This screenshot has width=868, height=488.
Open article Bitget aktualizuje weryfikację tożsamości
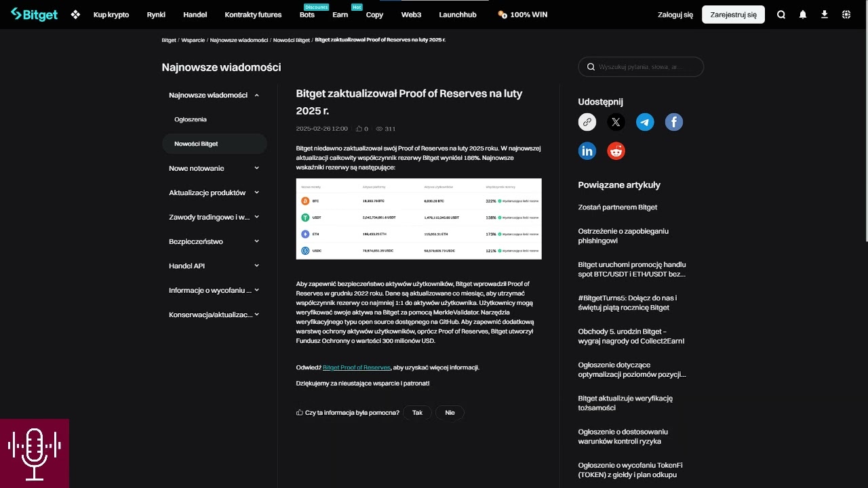tap(625, 403)
